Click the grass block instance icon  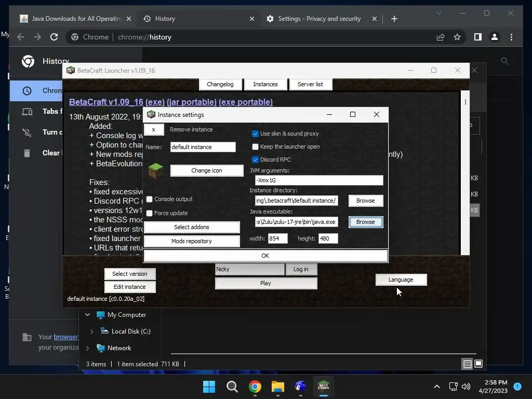pyautogui.click(x=156, y=170)
